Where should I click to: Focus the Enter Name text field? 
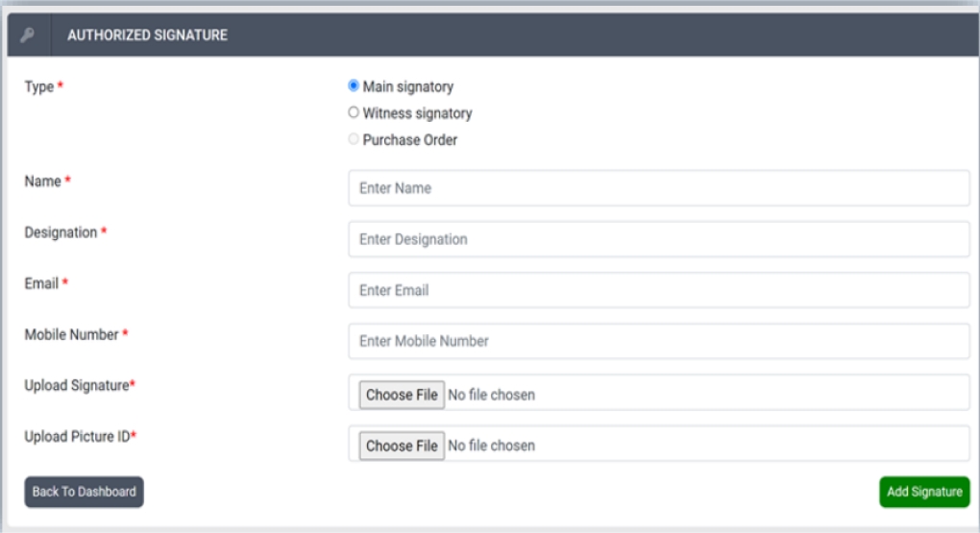[x=658, y=188]
